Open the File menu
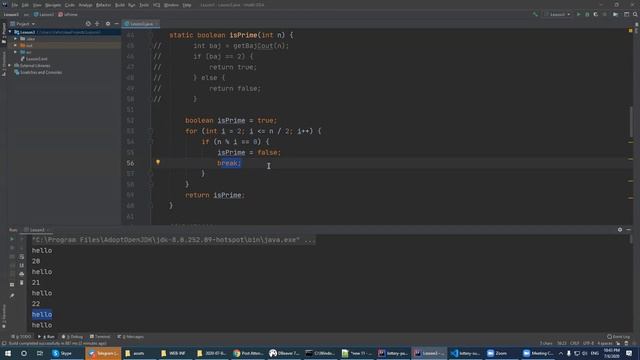 tap(15, 5)
